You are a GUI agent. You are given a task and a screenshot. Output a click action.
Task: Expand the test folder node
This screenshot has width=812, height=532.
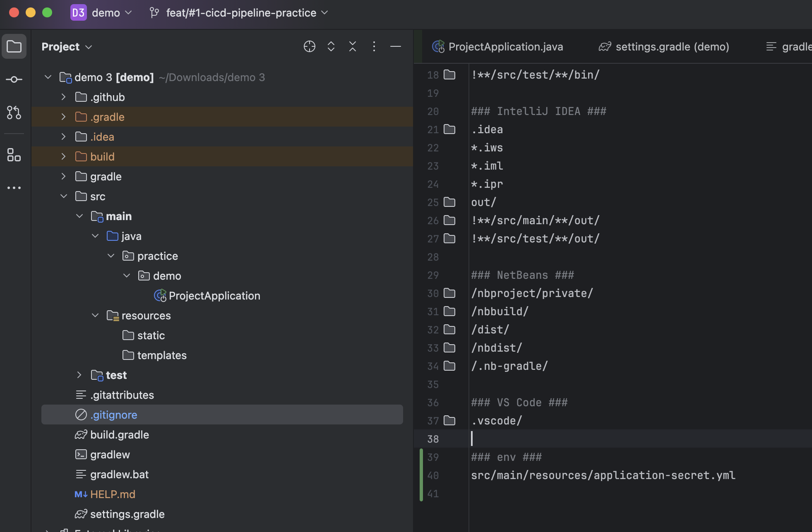79,375
